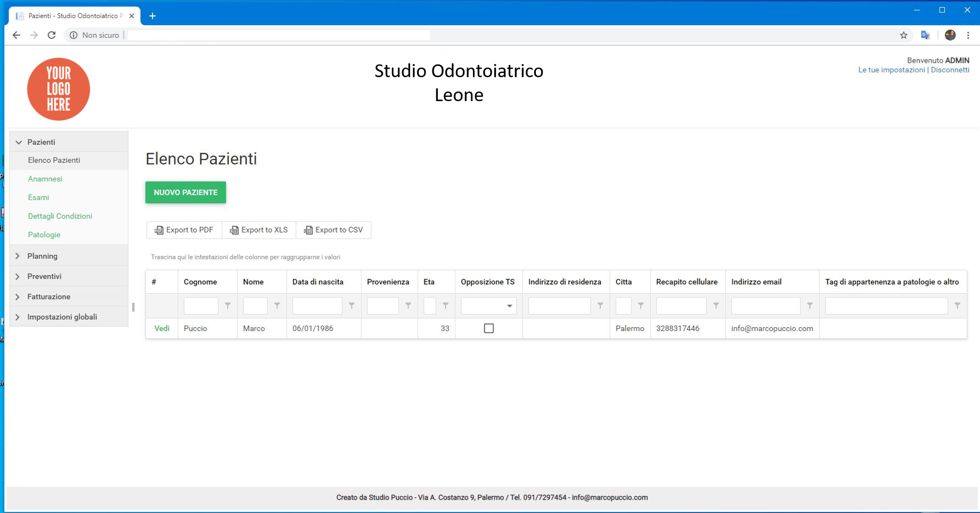Click the Indirizzo email filter box

[766, 306]
